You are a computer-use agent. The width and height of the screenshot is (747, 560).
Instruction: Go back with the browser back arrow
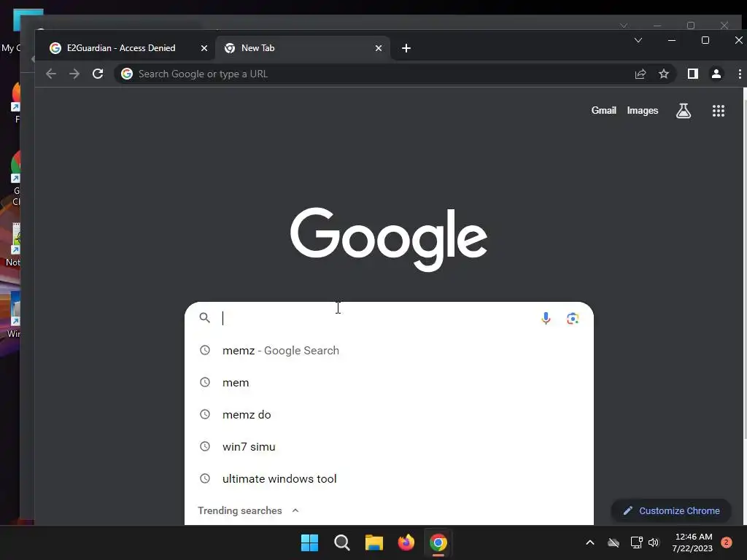[x=51, y=74]
